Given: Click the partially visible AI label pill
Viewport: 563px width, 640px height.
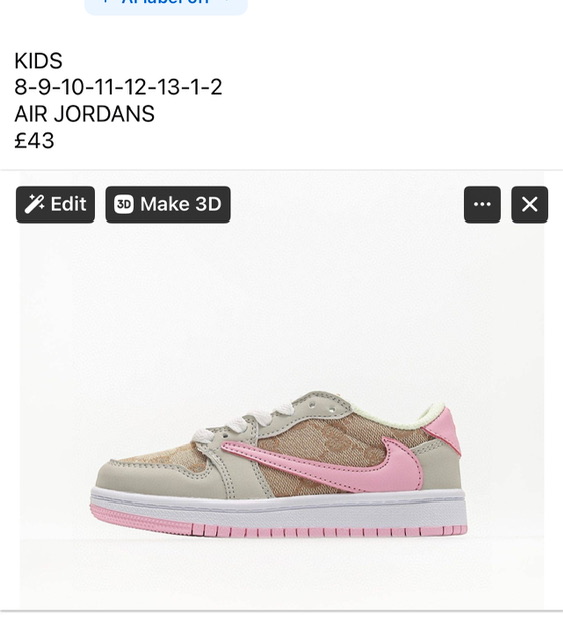Looking at the screenshot, I should 166,6.
